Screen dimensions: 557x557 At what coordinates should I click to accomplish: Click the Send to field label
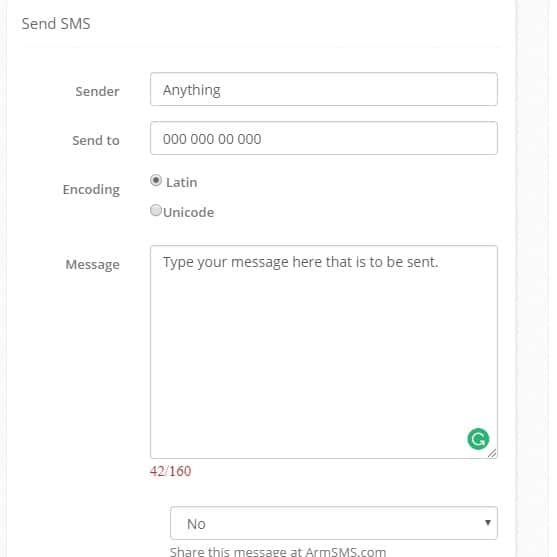point(96,140)
